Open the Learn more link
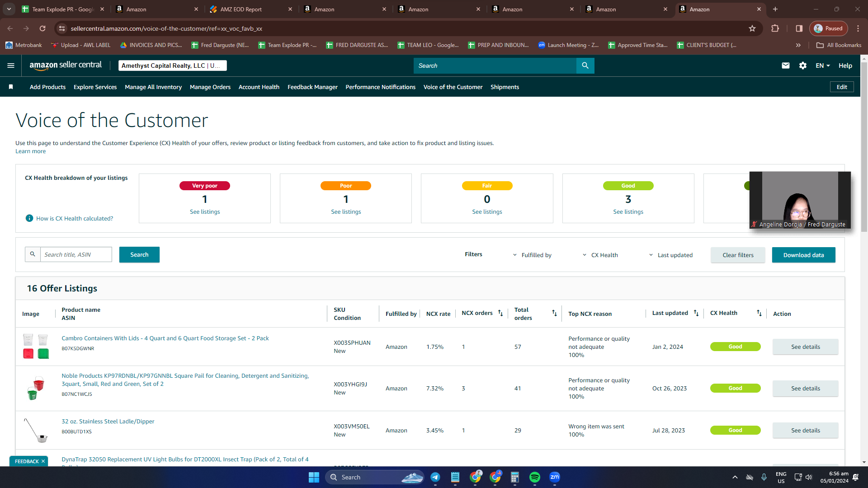Viewport: 868px width, 488px height. (x=30, y=151)
